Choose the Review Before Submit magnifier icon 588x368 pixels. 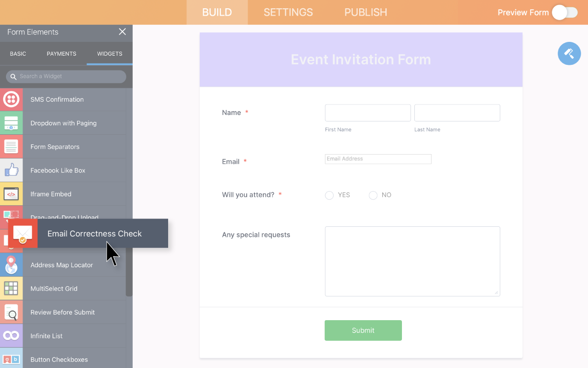tap(11, 312)
